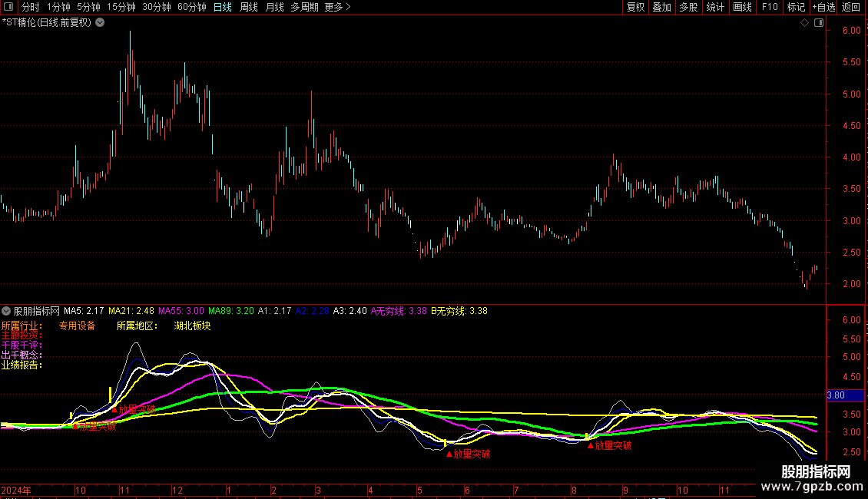Click the 返回 back button
This screenshot has height=499, width=868.
(x=851, y=7)
